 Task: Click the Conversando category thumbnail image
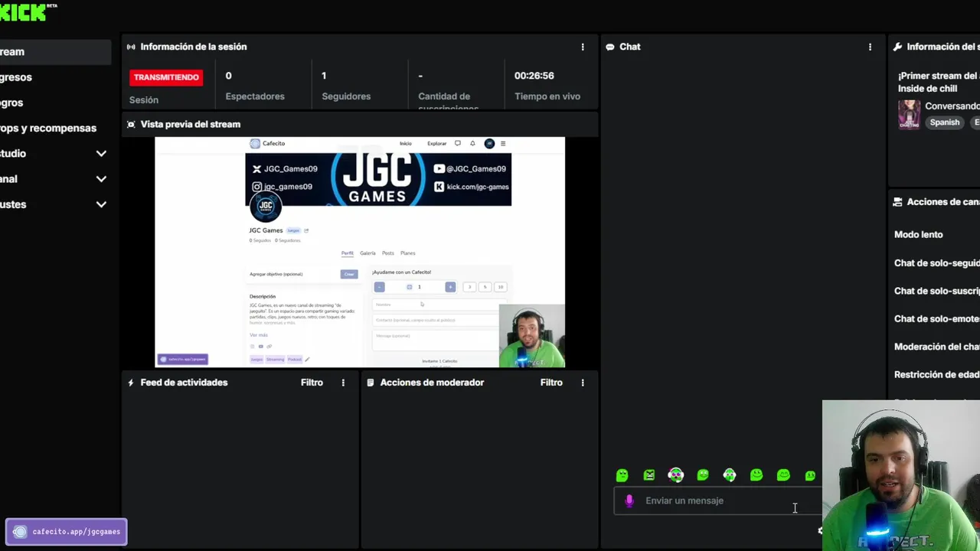coord(909,115)
